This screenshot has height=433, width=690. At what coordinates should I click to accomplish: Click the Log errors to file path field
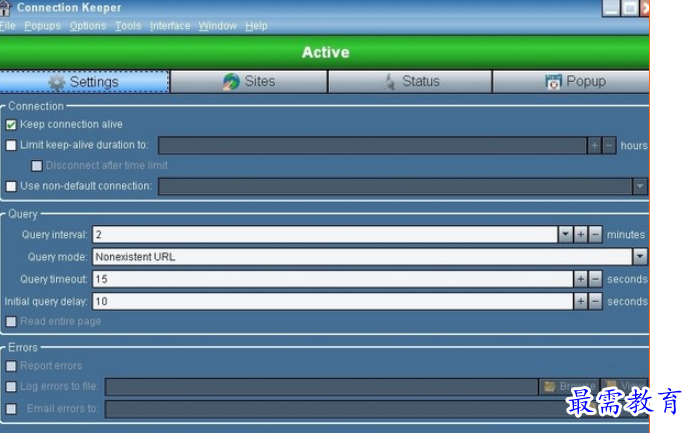pyautogui.click(x=322, y=387)
